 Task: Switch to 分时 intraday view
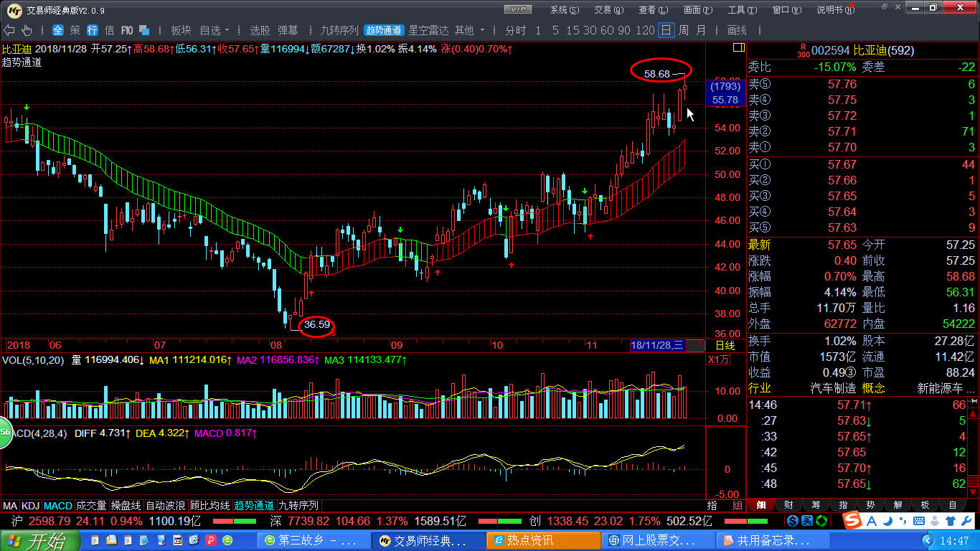tap(516, 30)
